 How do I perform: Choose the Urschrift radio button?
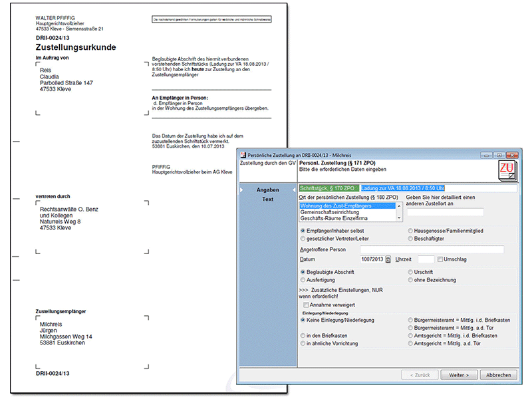pyautogui.click(x=409, y=272)
